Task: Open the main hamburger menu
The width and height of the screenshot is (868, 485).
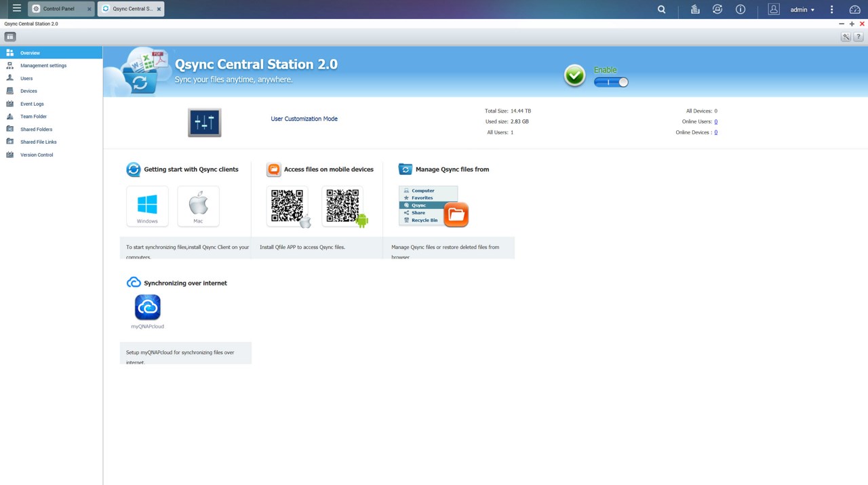Action: [x=17, y=9]
